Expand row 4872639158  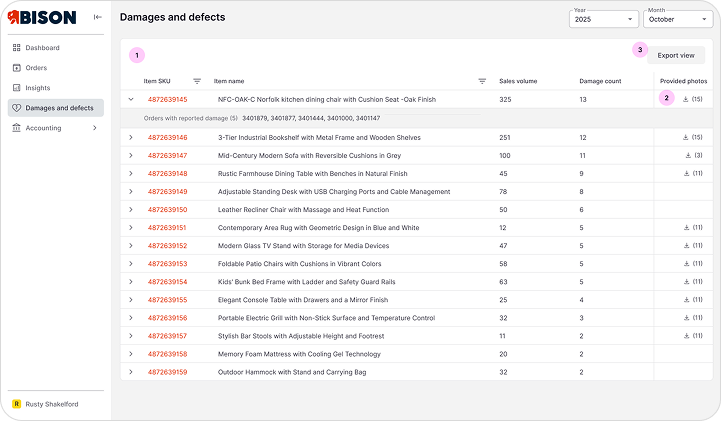pyautogui.click(x=131, y=354)
